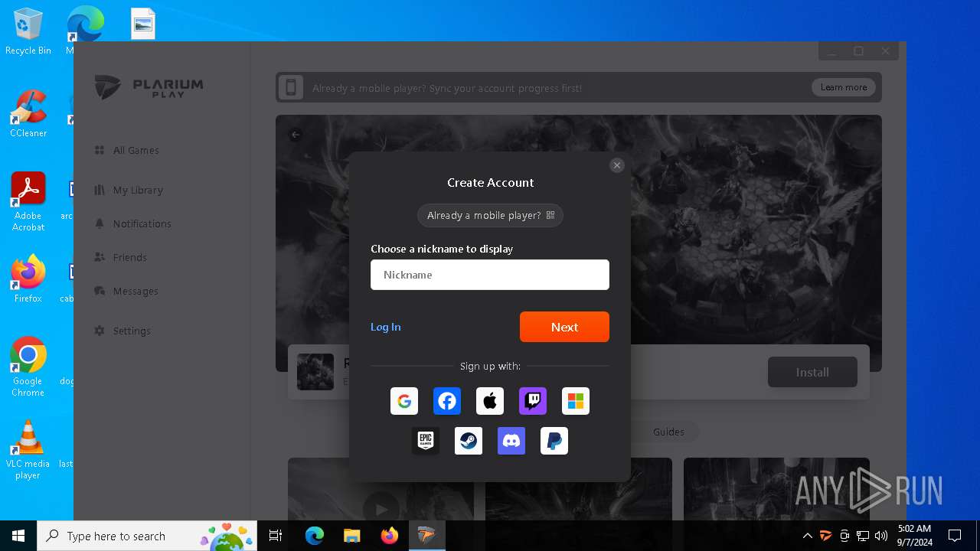
Task: Open the Log In link
Action: (386, 327)
